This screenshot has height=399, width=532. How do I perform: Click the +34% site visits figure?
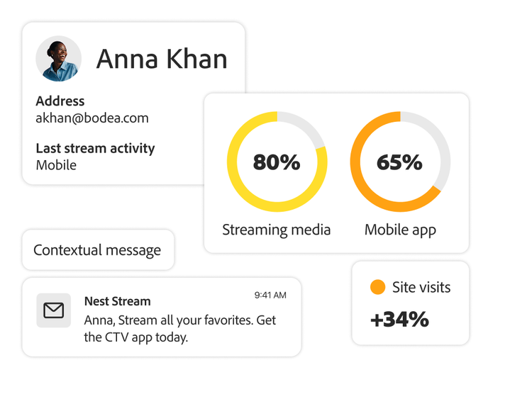pyautogui.click(x=399, y=320)
